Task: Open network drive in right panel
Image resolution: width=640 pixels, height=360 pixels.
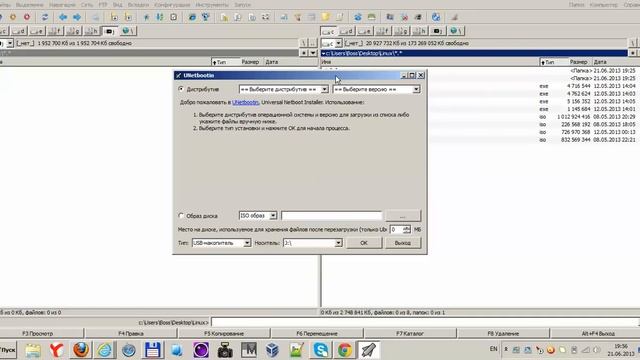Action: click(x=456, y=31)
